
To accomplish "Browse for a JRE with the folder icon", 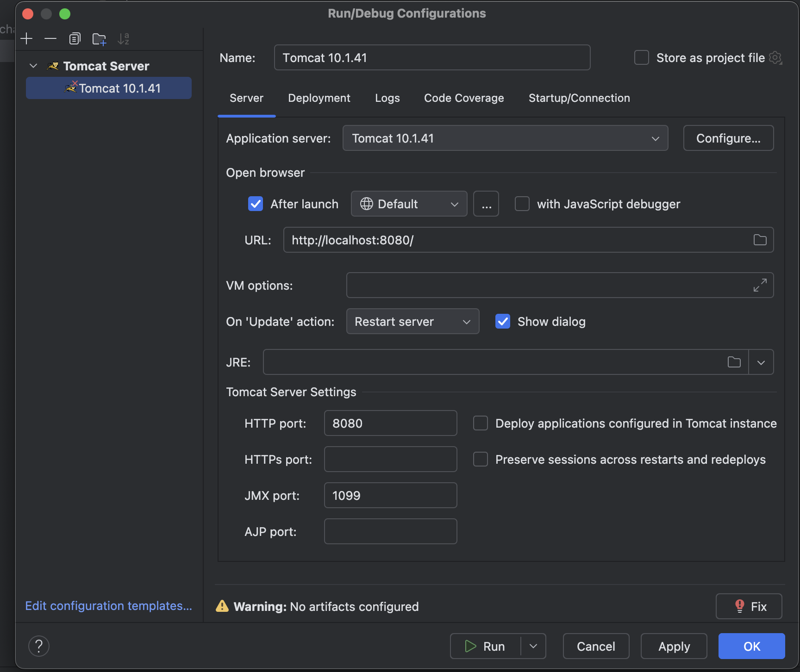I will point(734,362).
